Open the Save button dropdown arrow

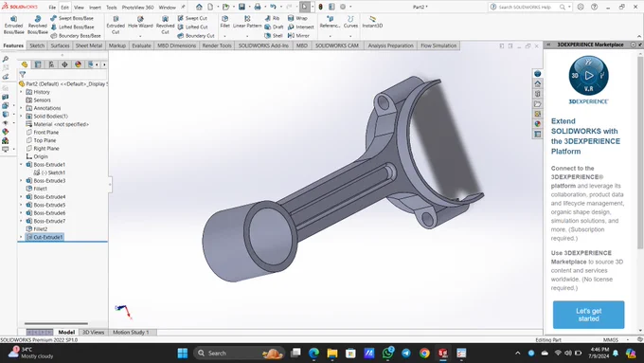tap(250, 7)
